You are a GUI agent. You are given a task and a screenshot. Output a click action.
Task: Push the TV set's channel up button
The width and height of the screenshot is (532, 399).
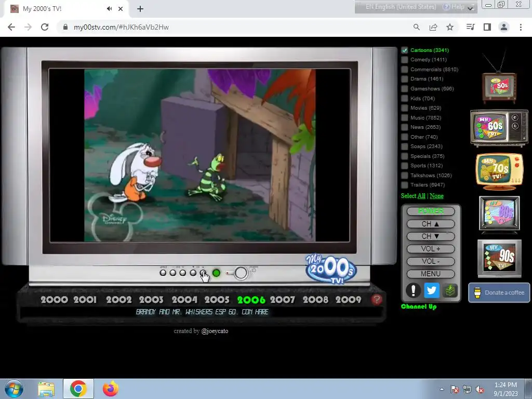coord(203,273)
